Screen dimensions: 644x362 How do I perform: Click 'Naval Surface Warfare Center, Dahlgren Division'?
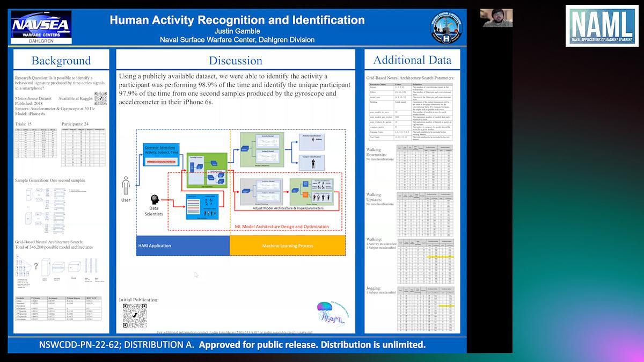pos(237,40)
